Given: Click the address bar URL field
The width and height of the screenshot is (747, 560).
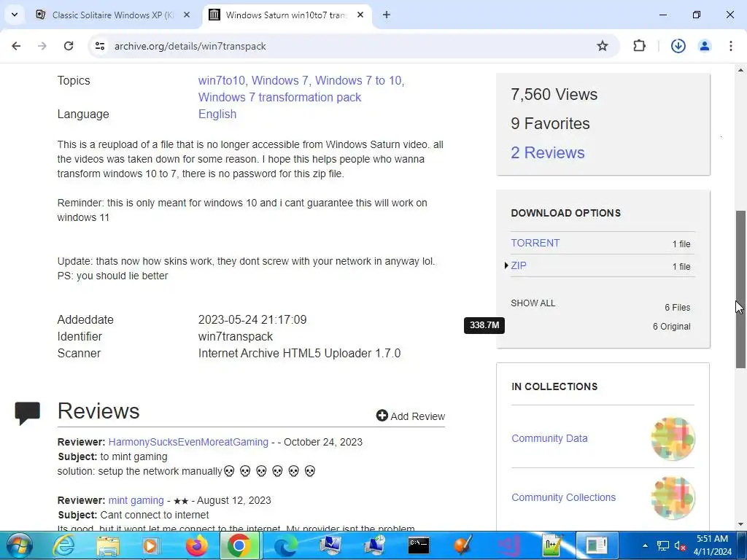Looking at the screenshot, I should [x=352, y=46].
